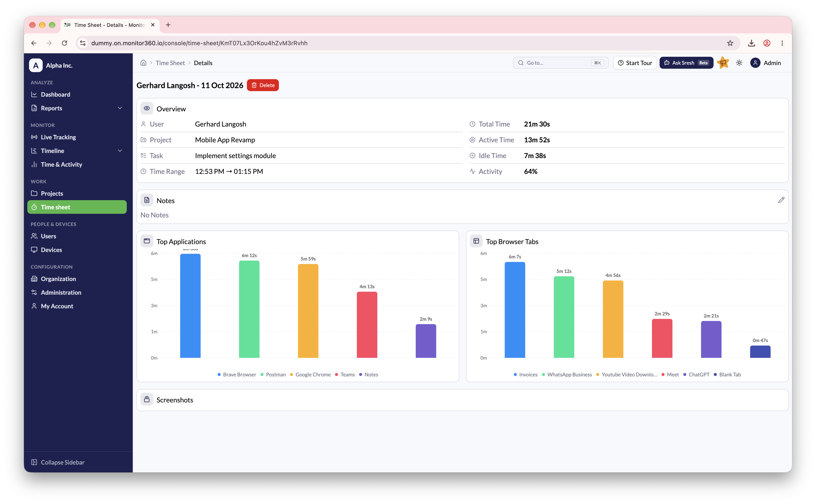Viewport: 816px width, 504px height.
Task: Click the red Delete button
Action: (263, 85)
